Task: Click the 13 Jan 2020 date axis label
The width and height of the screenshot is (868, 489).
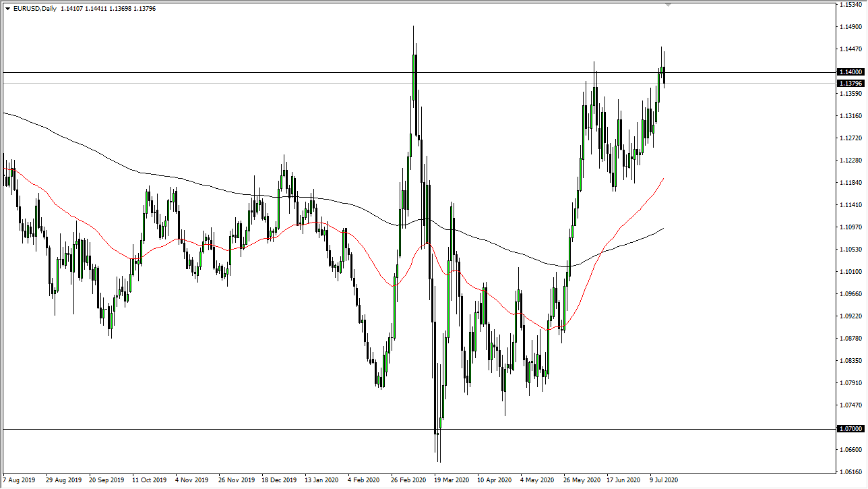Action: pos(320,480)
